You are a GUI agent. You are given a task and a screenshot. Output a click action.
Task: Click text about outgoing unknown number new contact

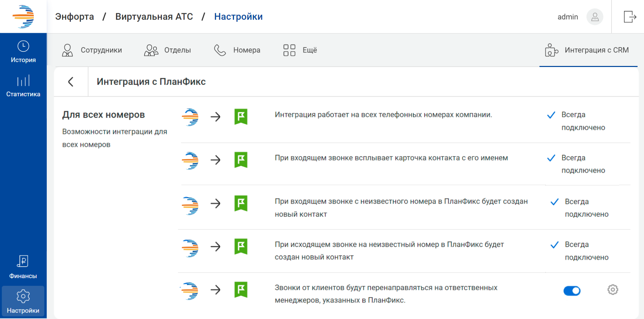[389, 251]
